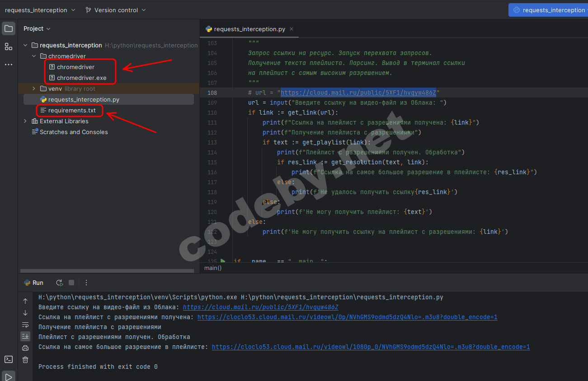
Task: Open run configuration selector requests_interception
Action: pyautogui.click(x=548, y=10)
